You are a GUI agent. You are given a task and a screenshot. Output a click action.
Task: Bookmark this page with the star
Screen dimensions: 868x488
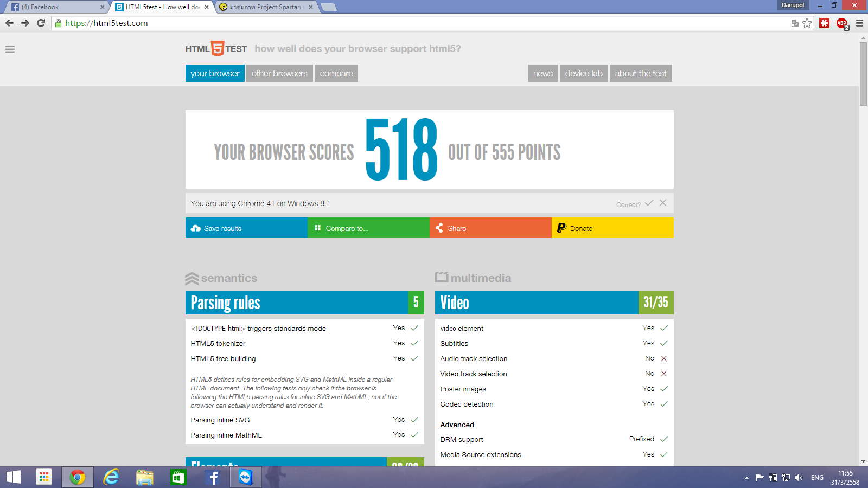tap(807, 23)
